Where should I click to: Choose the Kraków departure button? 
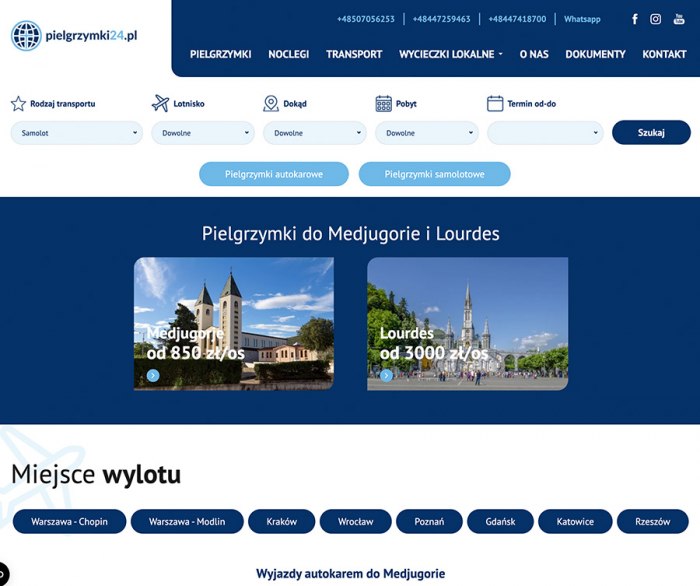282,521
